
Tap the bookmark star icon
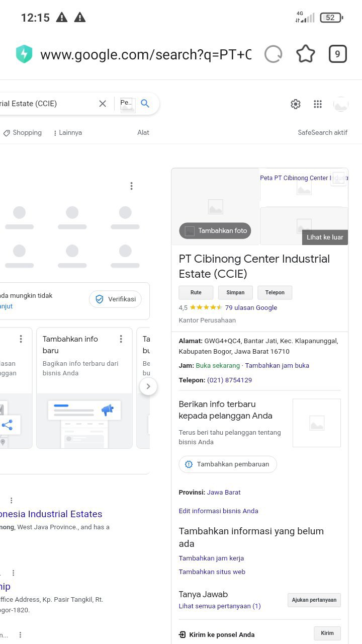click(x=305, y=54)
